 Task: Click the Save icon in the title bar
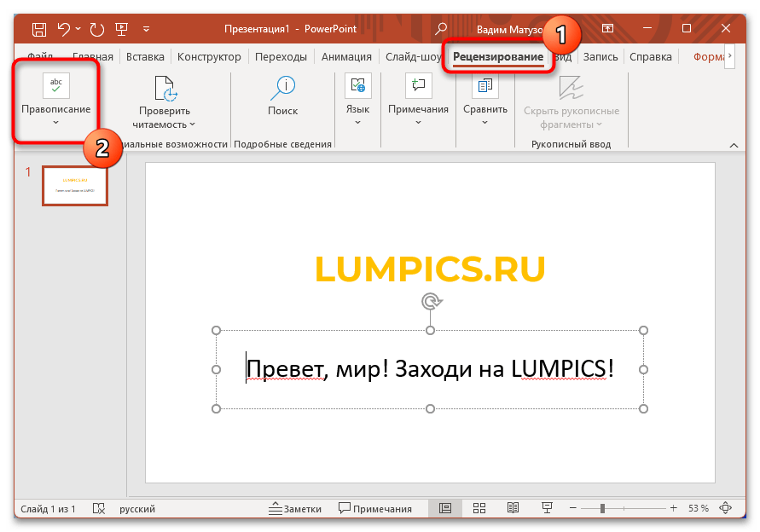(x=39, y=30)
